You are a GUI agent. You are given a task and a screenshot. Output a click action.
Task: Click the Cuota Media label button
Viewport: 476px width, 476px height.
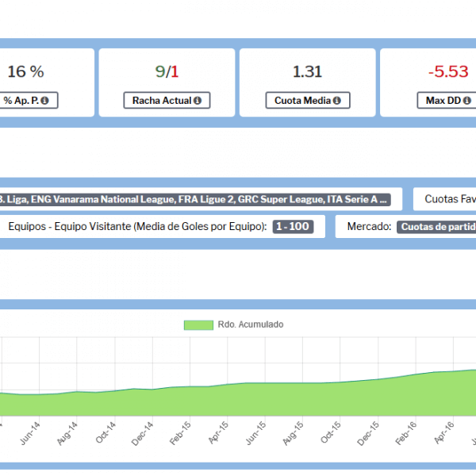(x=308, y=100)
